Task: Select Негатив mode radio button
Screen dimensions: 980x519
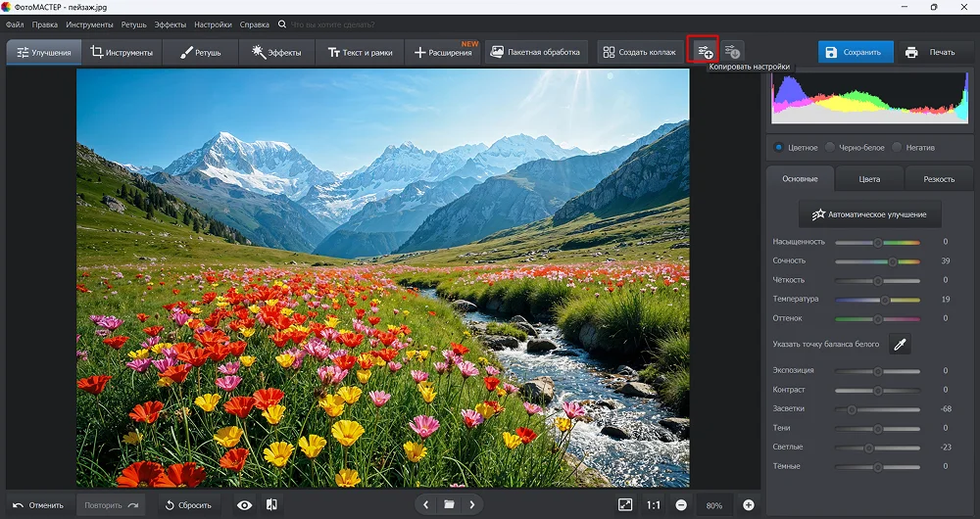Action: pos(897,148)
